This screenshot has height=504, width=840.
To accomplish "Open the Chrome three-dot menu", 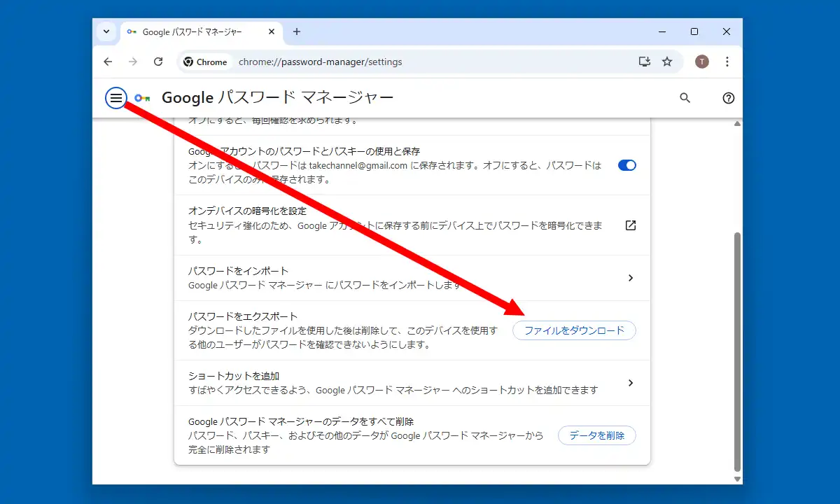I will pos(727,62).
